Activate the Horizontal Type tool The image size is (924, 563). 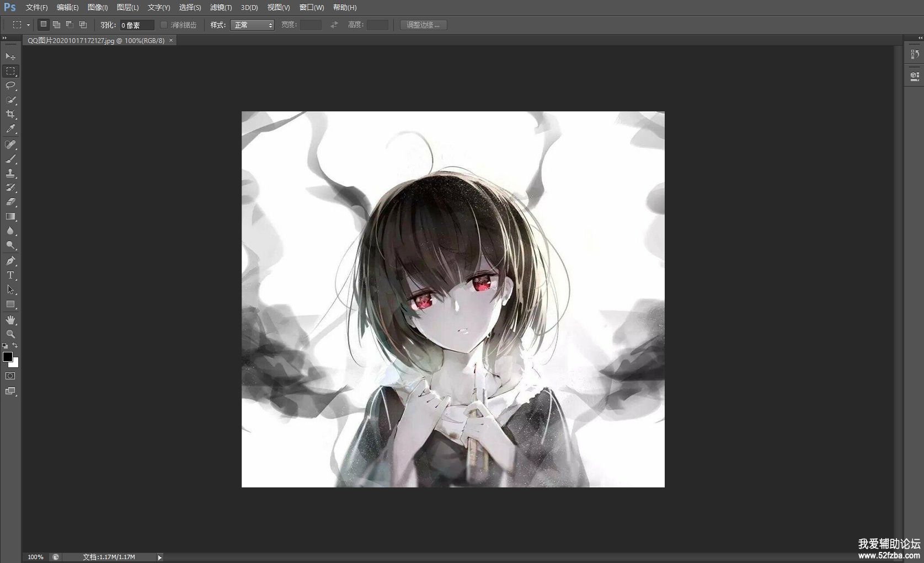(10, 275)
